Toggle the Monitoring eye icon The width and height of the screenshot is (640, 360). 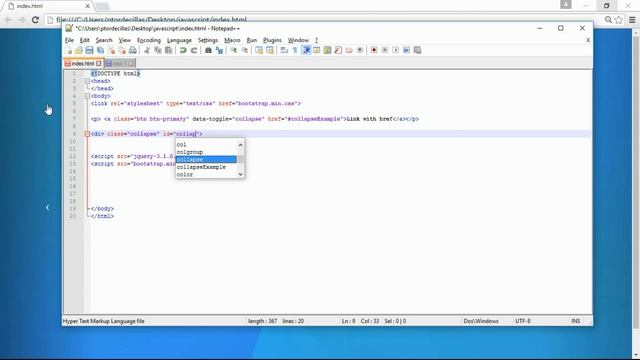click(x=360, y=50)
